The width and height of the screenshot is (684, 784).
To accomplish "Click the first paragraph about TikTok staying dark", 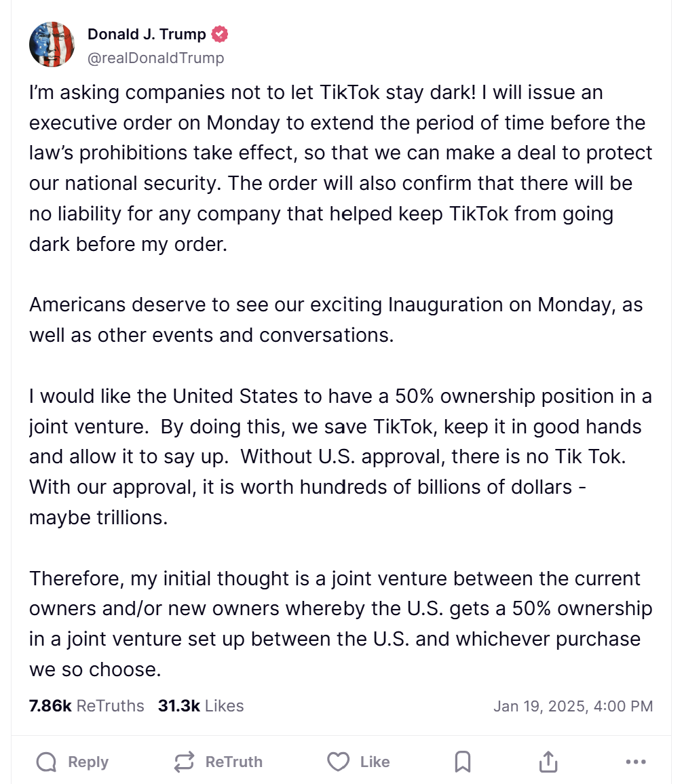I will (x=341, y=168).
